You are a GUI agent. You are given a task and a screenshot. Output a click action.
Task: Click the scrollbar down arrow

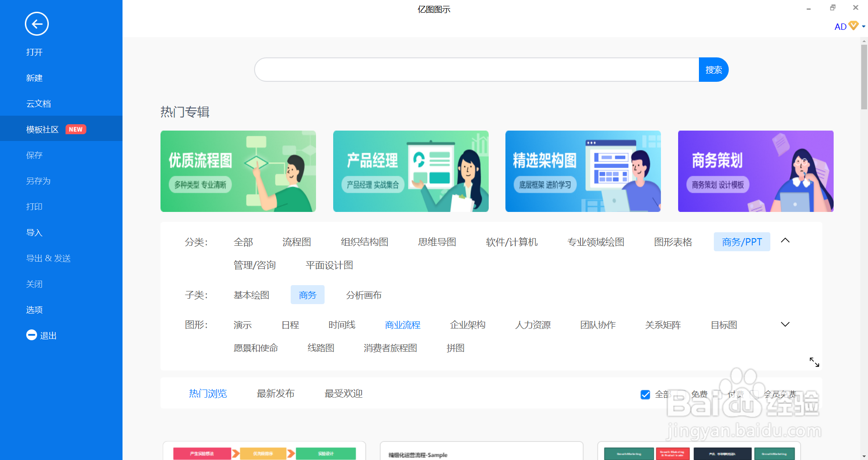click(x=864, y=456)
